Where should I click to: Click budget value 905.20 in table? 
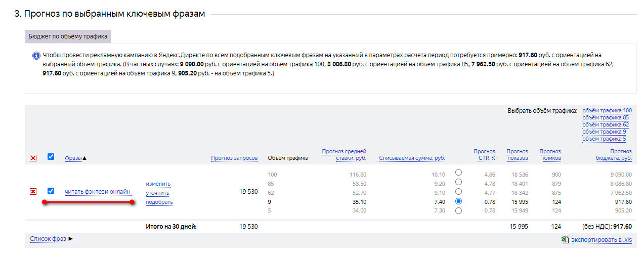(623, 211)
